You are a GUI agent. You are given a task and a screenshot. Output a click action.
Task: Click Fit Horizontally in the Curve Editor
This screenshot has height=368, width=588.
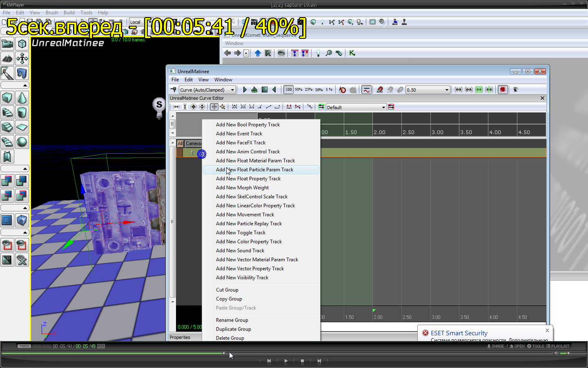pos(176,107)
